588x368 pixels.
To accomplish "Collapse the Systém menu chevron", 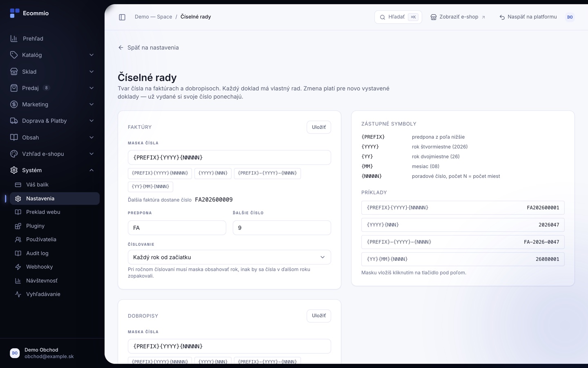I will pyautogui.click(x=91, y=170).
